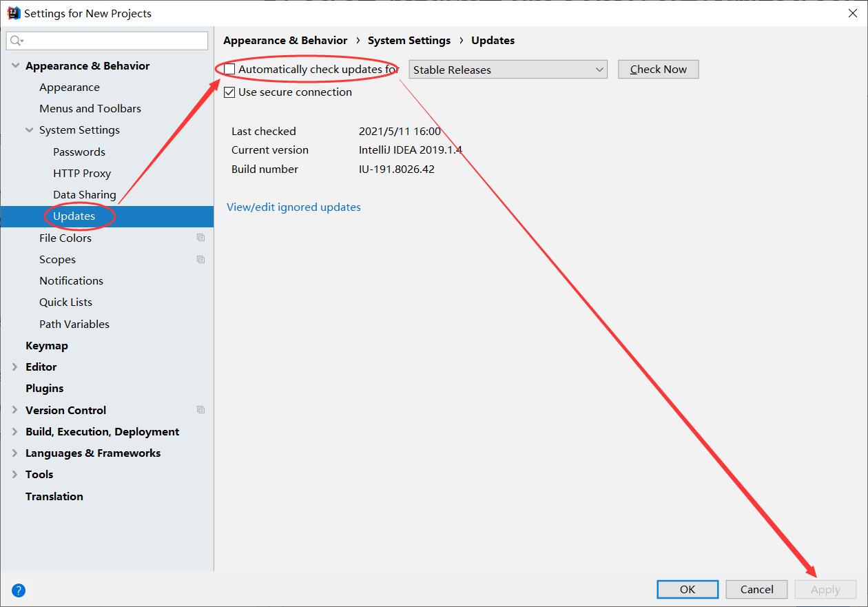Open HTTP Proxy settings
The height and width of the screenshot is (607, 868).
82,173
